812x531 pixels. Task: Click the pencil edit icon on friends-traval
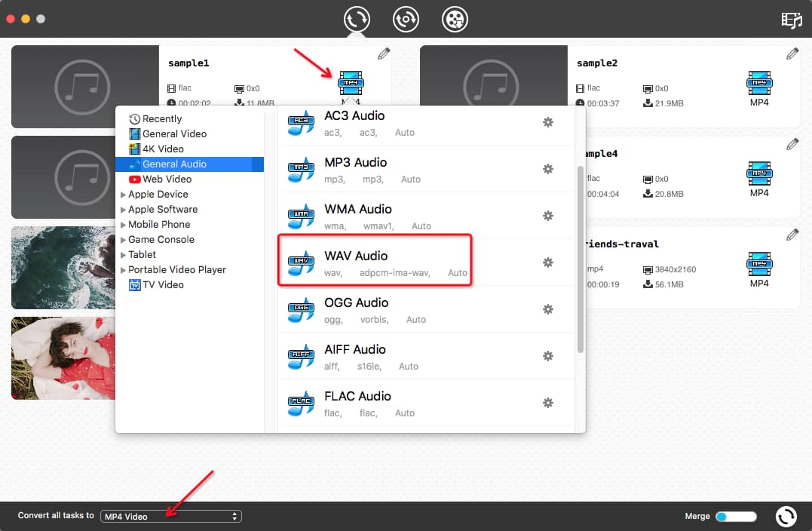(x=792, y=235)
